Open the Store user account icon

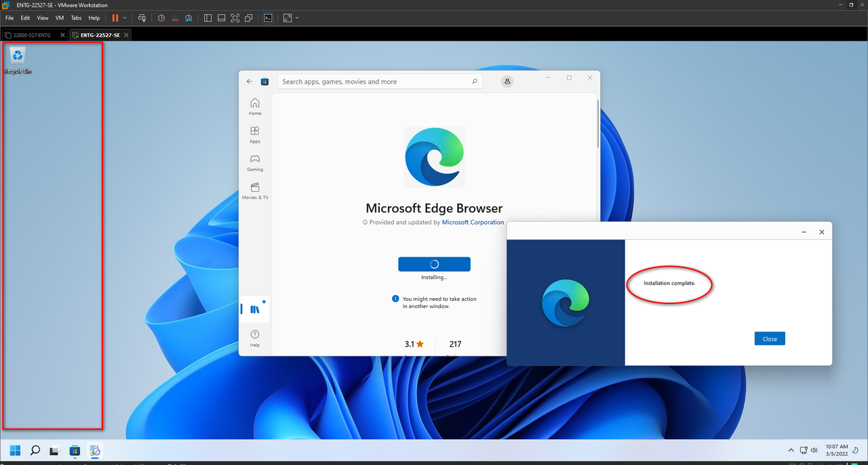[x=508, y=81]
